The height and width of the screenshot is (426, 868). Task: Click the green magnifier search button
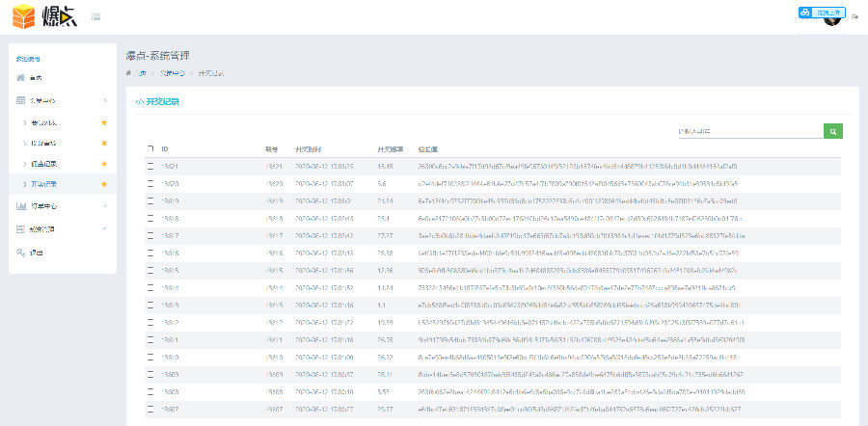tap(833, 131)
